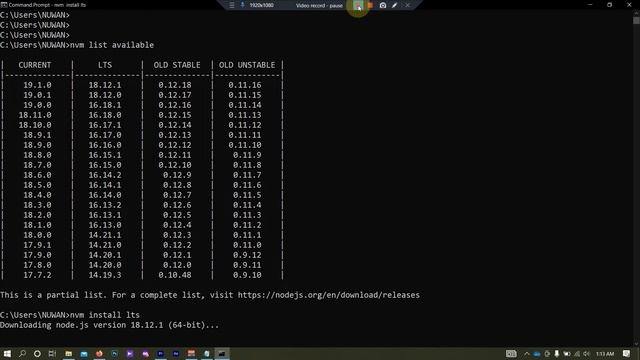
Task: Open Photoshop from the taskbar
Action: point(115,353)
